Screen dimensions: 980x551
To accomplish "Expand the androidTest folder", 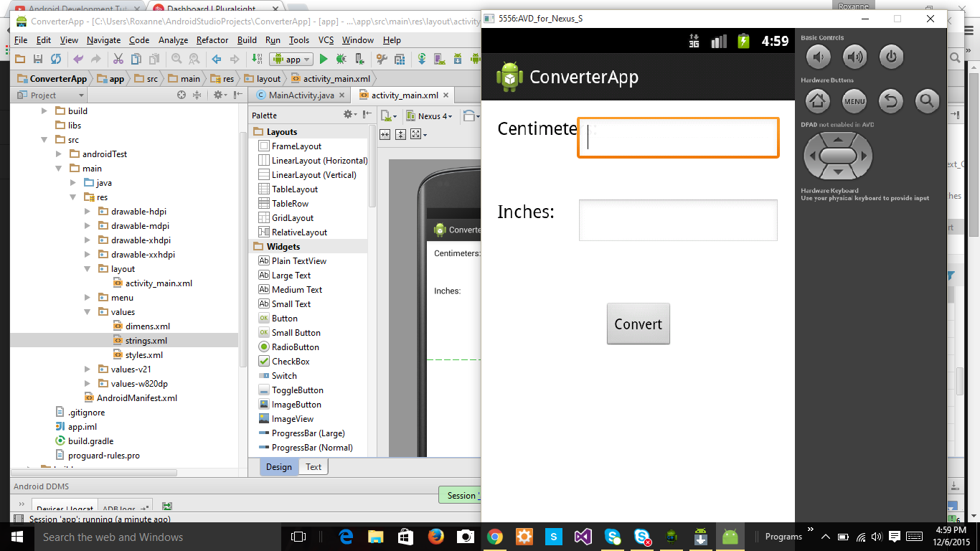I will pos(59,154).
